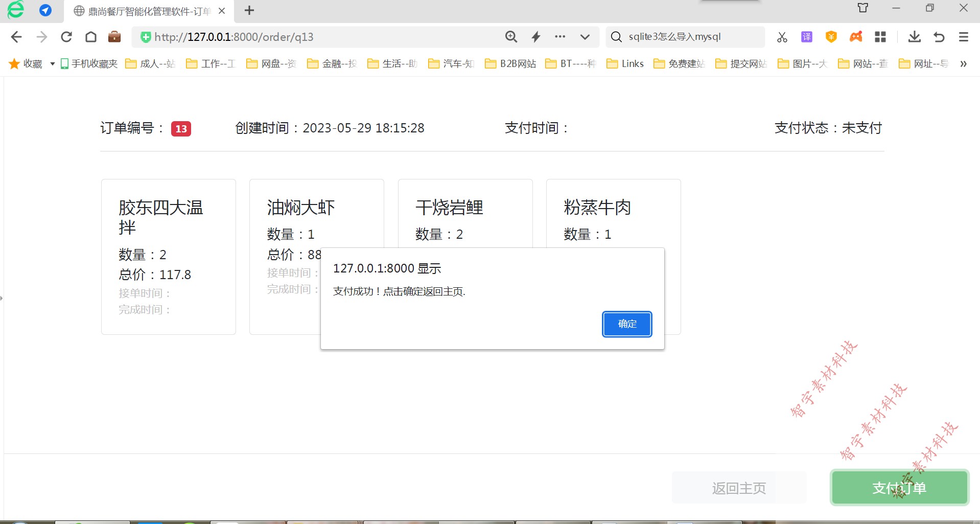Open the browser home page
980x524 pixels.
point(91,37)
